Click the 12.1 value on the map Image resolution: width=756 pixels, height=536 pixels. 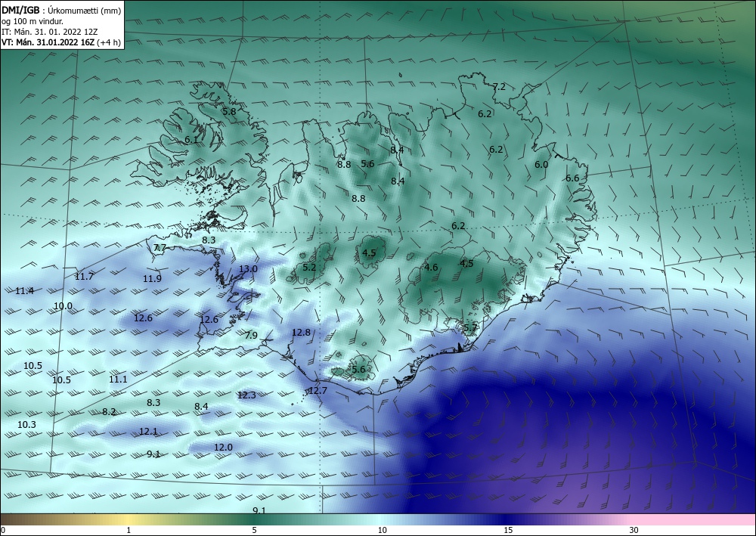click(x=148, y=432)
